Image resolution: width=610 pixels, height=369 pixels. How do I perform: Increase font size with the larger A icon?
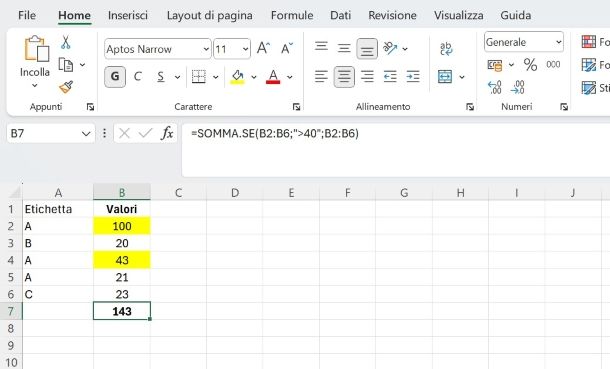coord(263,49)
